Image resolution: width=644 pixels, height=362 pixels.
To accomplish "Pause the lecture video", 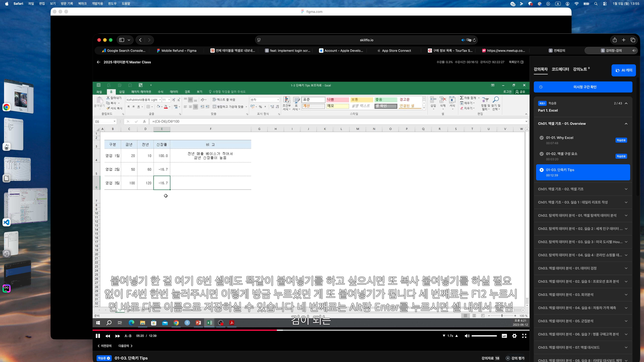I will point(98,336).
